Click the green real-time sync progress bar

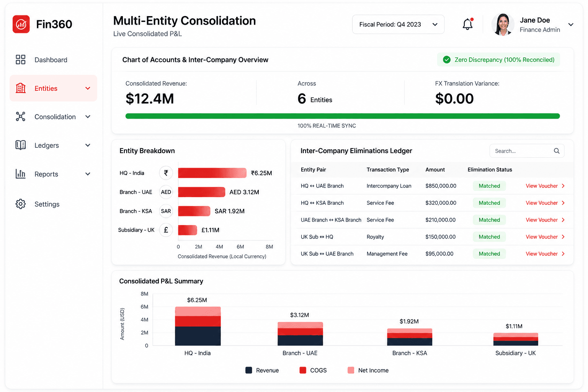point(343,116)
